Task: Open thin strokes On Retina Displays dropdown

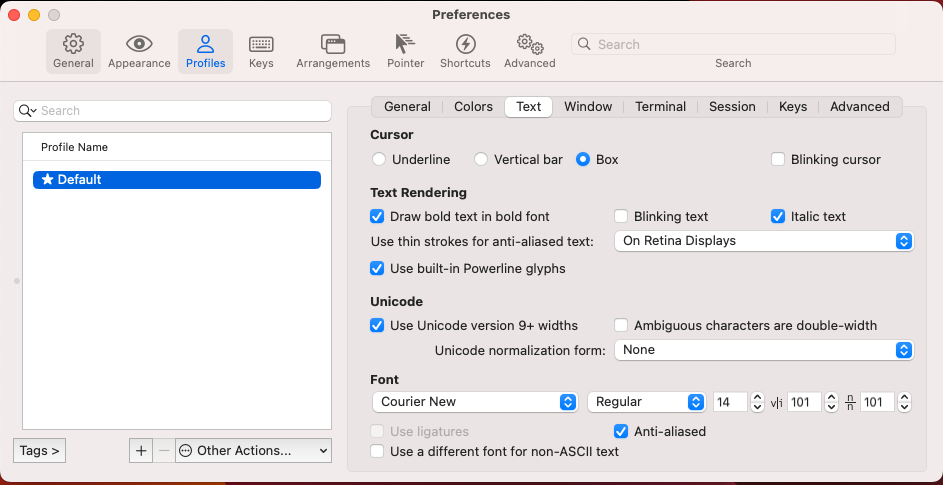Action: point(764,241)
